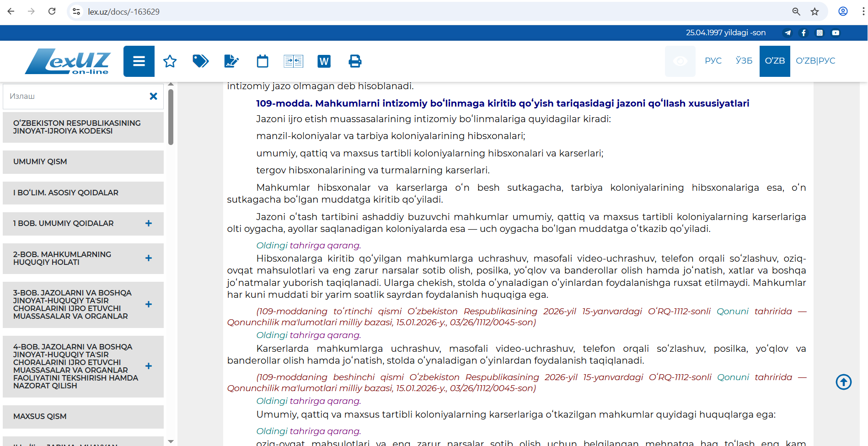
Task: Add document to favorites with star icon
Action: [170, 61]
